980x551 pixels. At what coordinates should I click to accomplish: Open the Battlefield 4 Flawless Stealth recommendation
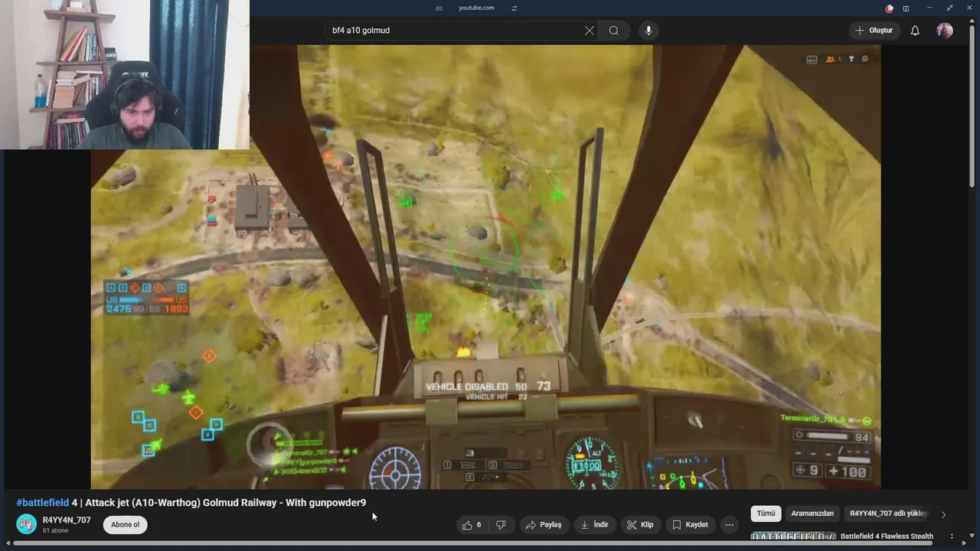[x=887, y=536]
